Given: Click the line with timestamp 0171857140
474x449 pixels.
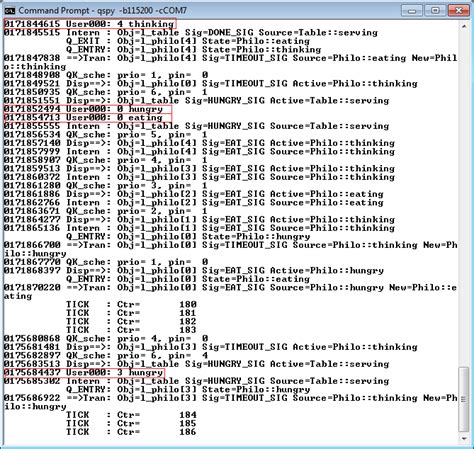Looking at the screenshot, I should click(x=199, y=143).
